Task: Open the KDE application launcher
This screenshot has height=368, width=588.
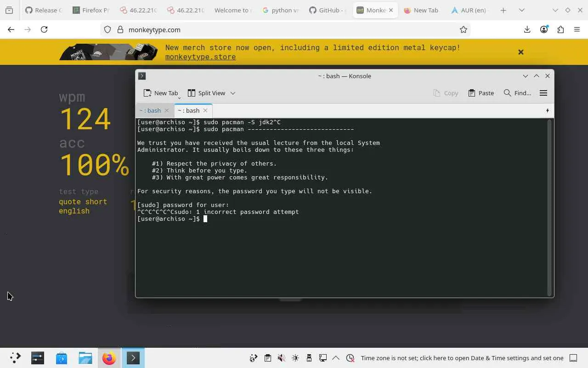Action: pos(15,358)
